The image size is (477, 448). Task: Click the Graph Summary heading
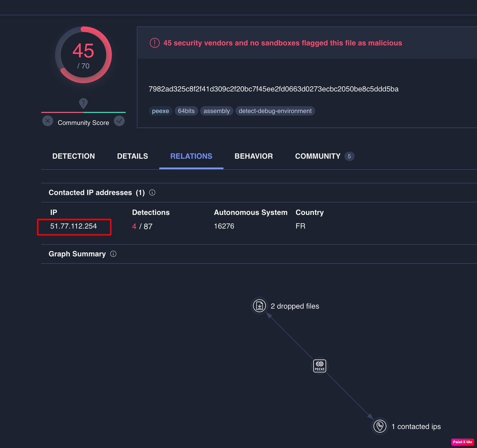77,254
